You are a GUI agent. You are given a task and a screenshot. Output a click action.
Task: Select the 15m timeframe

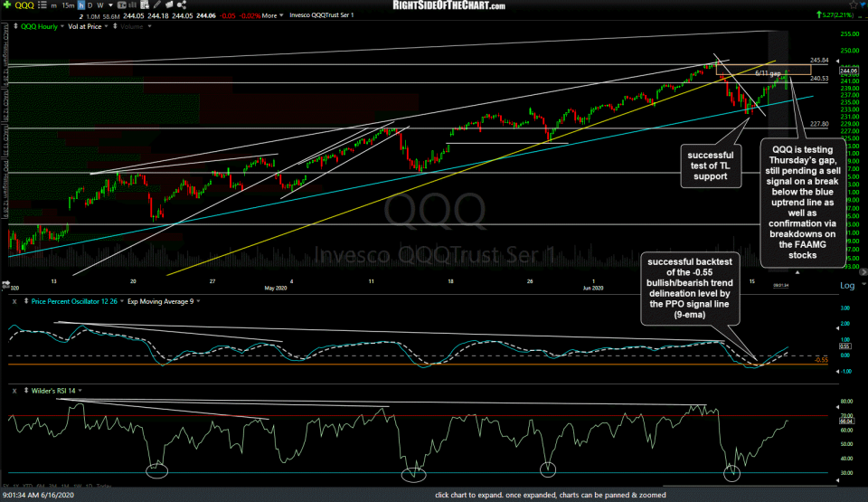[x=68, y=5]
